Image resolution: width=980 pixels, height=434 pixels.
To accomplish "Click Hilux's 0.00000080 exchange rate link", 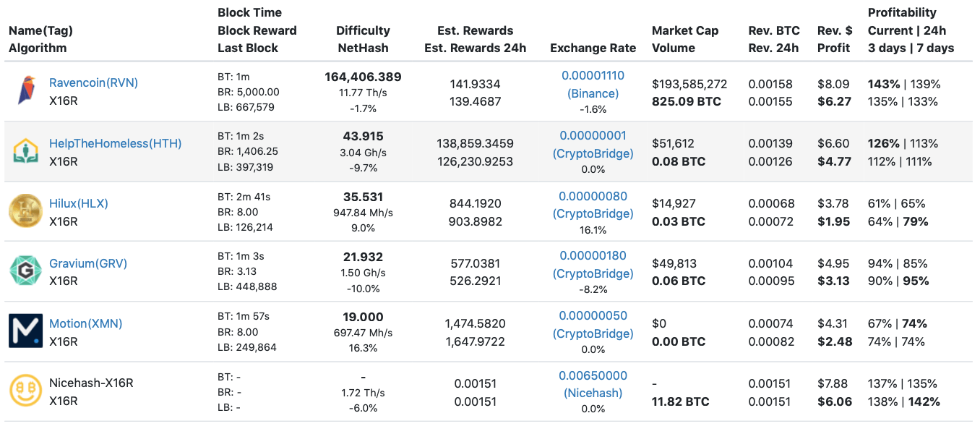I will 593,196.
